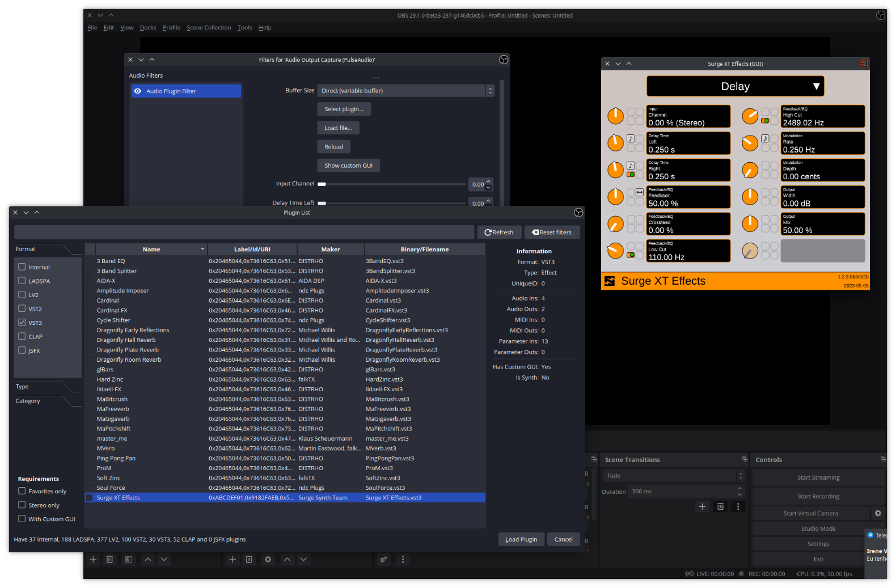Click tempo sync note icon for Modulation Rate
The width and height of the screenshot is (896, 588).
pos(765,138)
